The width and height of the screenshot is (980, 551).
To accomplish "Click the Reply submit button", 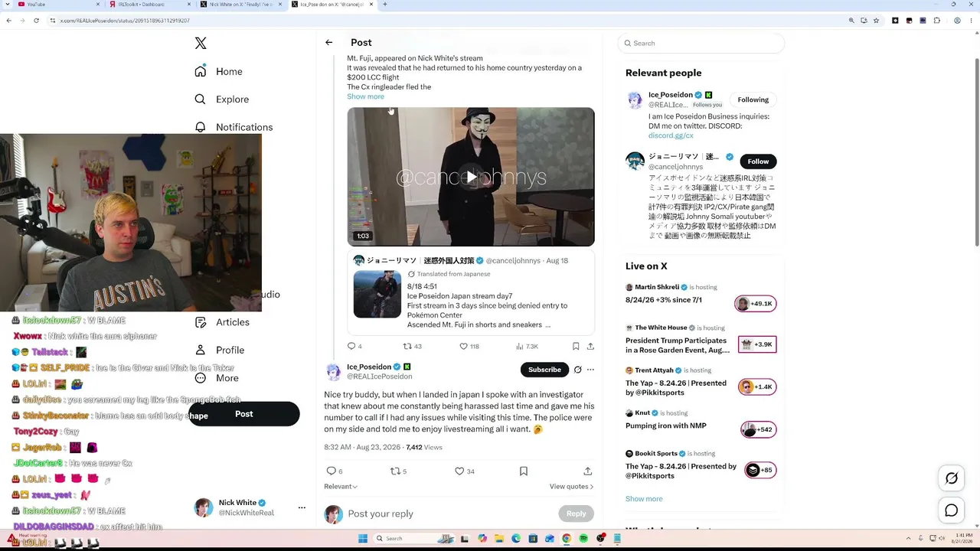I will 576,514.
